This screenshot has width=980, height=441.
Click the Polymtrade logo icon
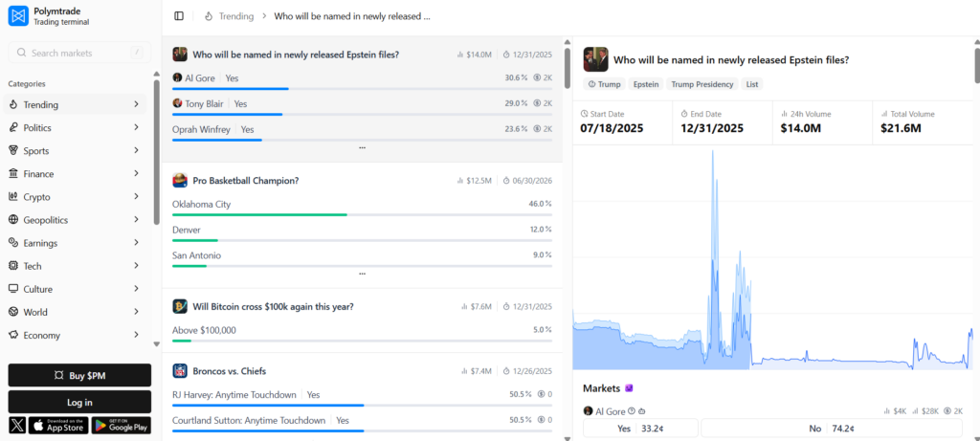coord(18,16)
